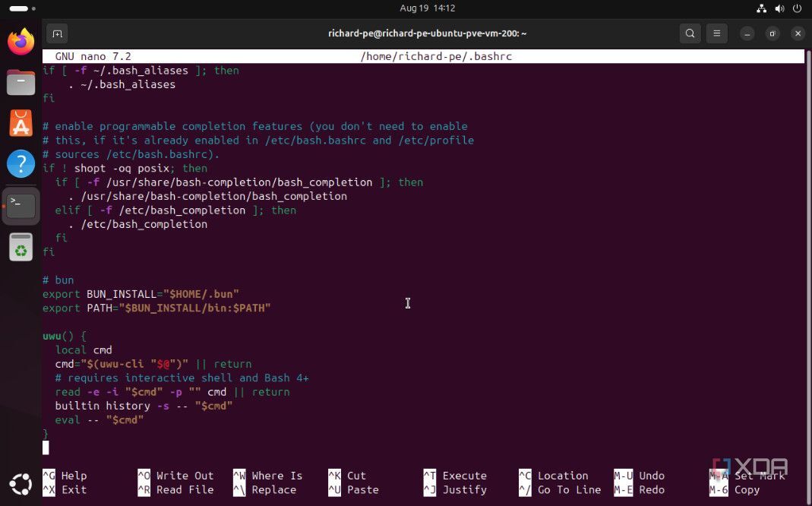Click the export BUN_INSTALL line
Viewport: 812px width, 506px height.
coord(141,294)
